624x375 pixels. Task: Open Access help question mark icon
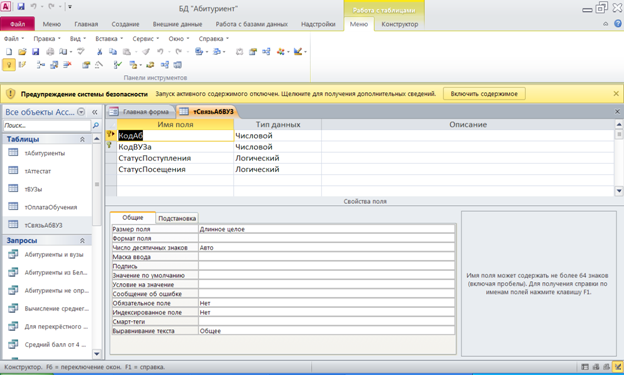click(618, 24)
